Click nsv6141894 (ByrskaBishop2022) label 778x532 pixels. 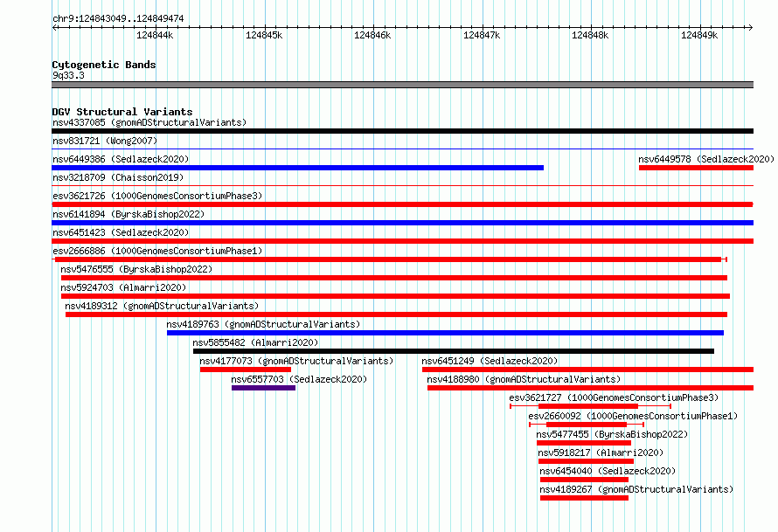point(129,214)
